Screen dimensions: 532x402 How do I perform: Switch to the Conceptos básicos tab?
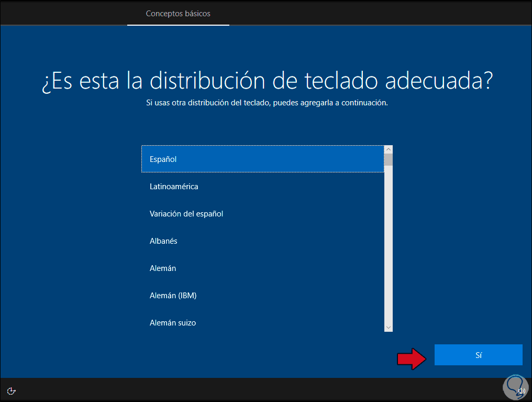point(178,13)
